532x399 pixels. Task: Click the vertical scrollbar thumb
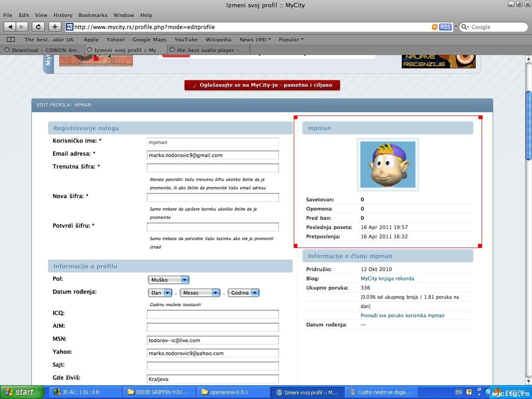(528, 125)
